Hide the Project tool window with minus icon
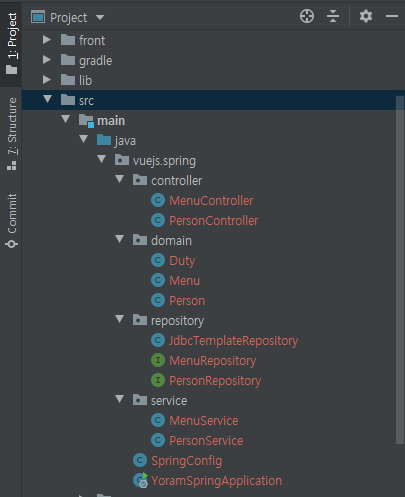This screenshot has height=497, width=405. (392, 16)
